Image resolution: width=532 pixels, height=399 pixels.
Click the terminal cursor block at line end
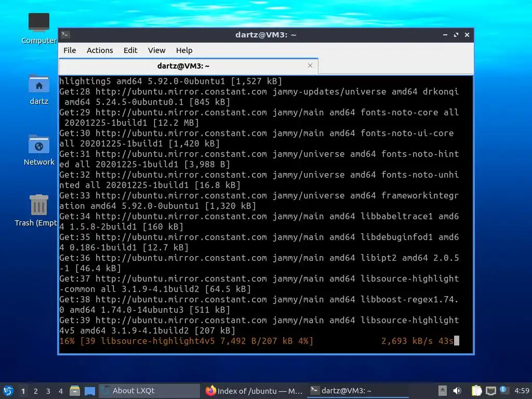457,341
